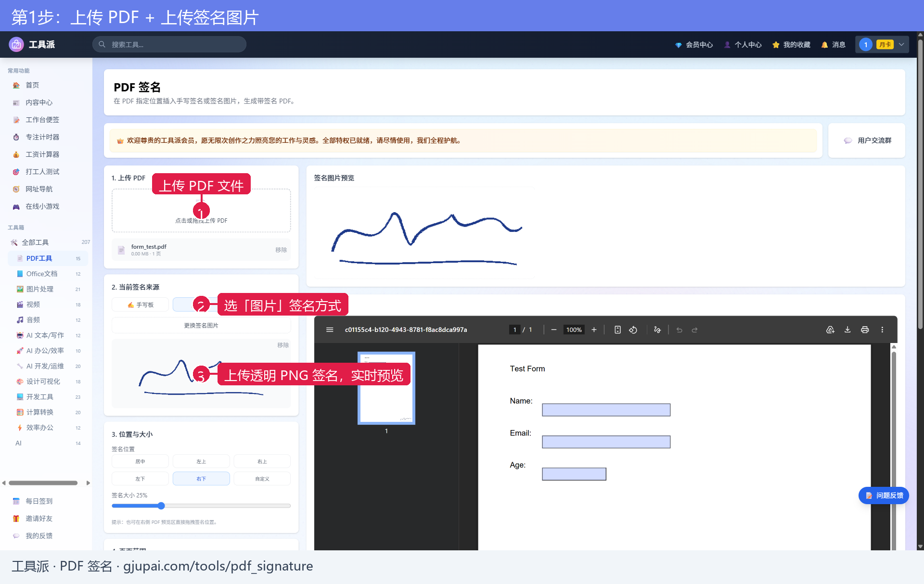Rotate the PDF page counterclockwise
Viewport: 924px width, 584px height.
coord(633,330)
